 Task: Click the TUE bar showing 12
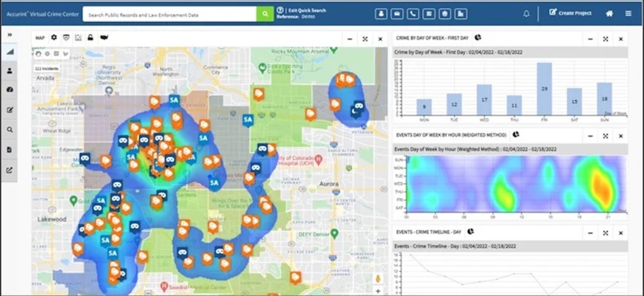click(x=454, y=105)
